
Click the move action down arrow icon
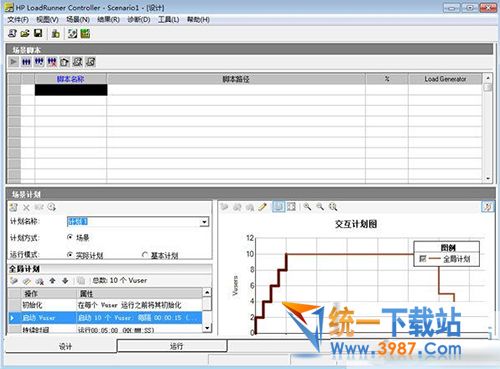tap(65, 281)
